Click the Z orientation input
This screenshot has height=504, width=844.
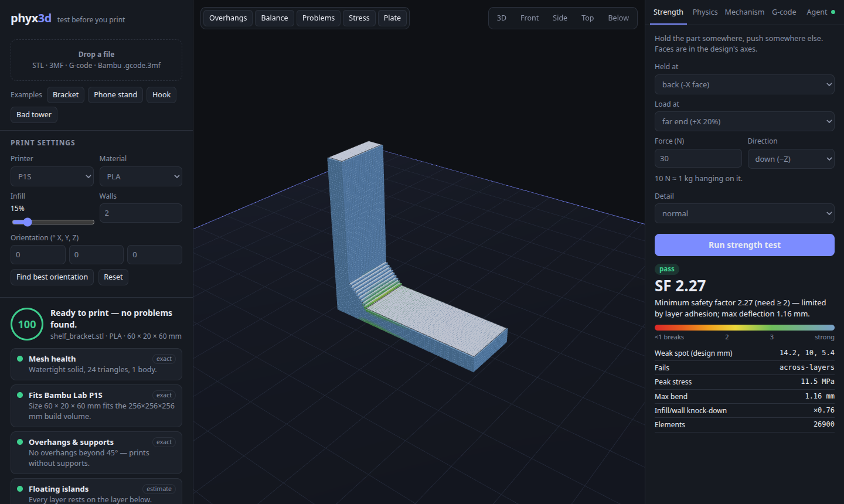click(x=155, y=254)
